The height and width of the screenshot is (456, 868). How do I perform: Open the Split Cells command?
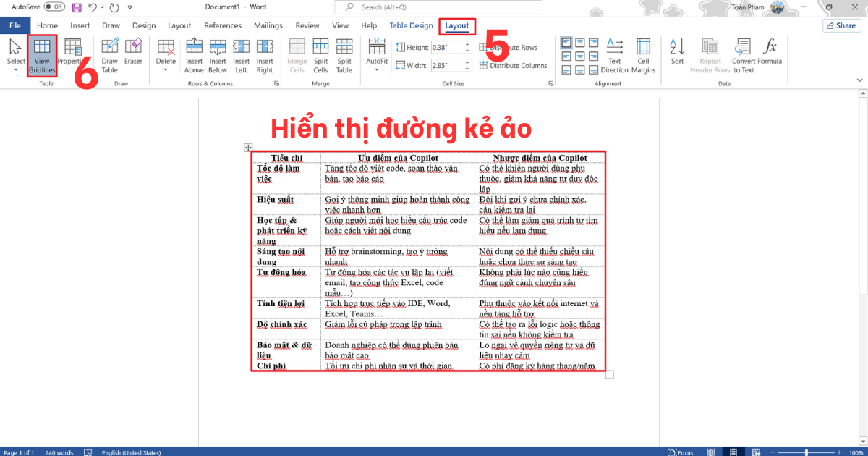click(320, 56)
